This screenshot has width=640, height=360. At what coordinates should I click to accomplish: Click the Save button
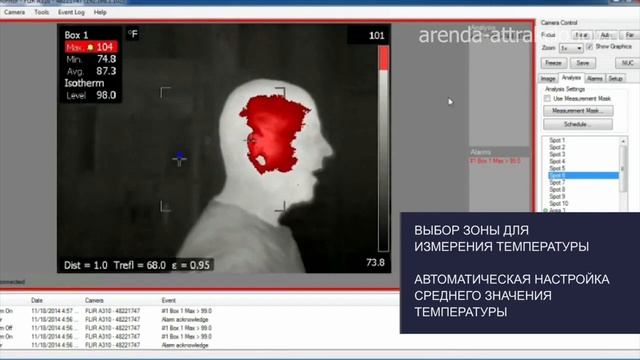coord(582,63)
